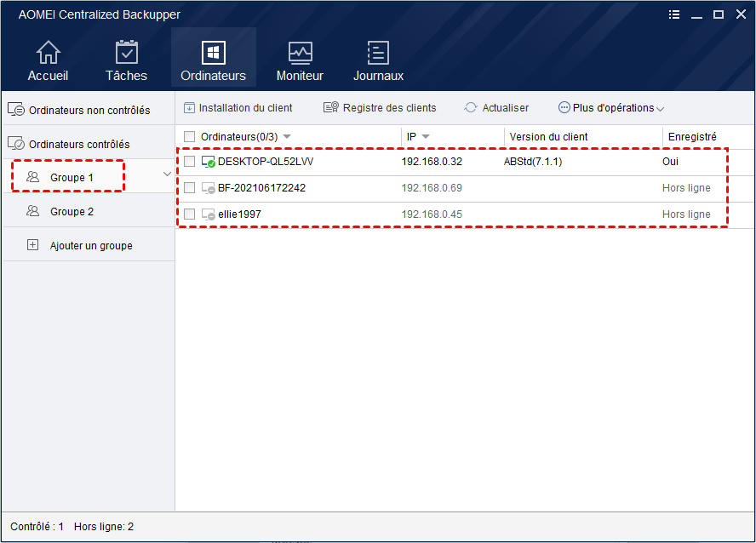Check the box for BF-202106172242

point(190,187)
